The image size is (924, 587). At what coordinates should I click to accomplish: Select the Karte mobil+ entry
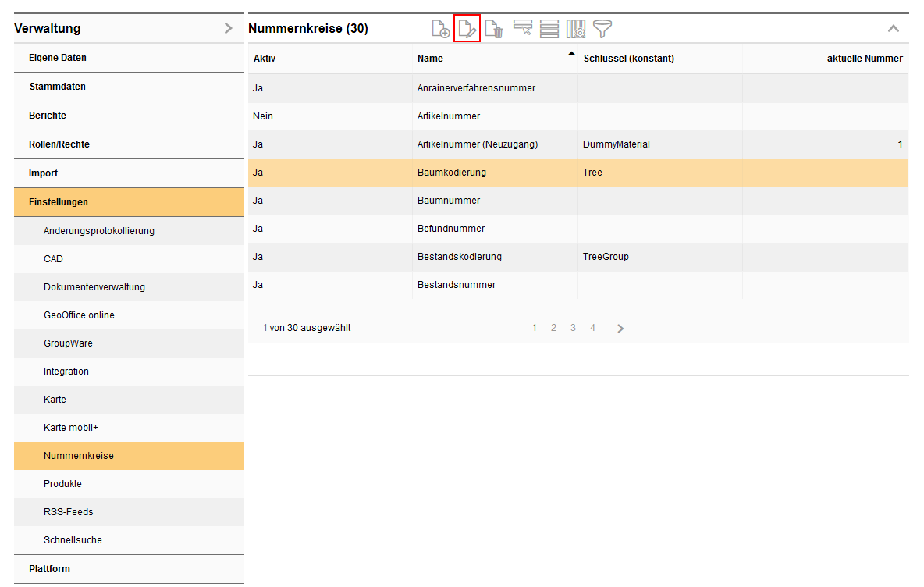point(71,428)
